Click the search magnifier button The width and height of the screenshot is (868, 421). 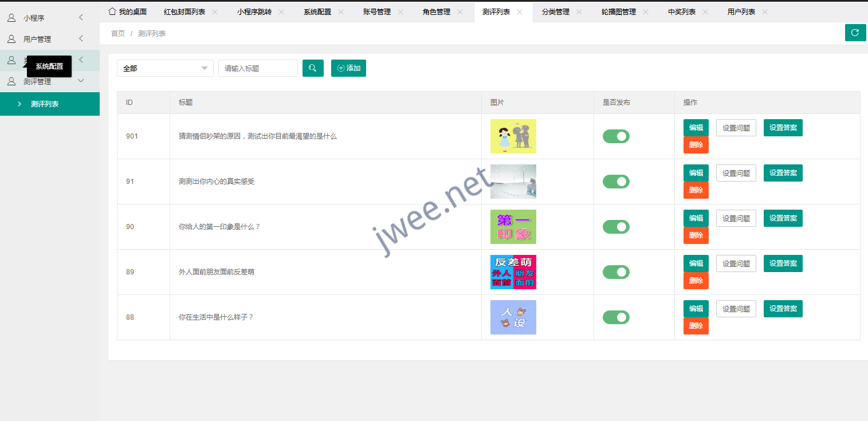tap(313, 68)
